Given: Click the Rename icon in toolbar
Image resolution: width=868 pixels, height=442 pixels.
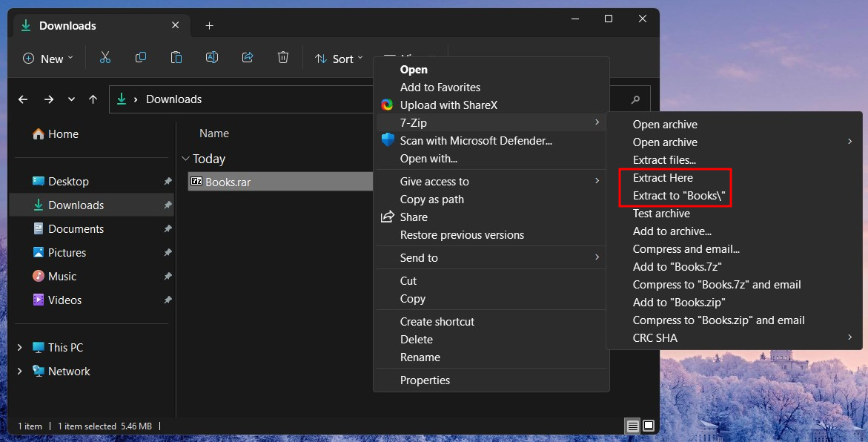Looking at the screenshot, I should point(212,58).
